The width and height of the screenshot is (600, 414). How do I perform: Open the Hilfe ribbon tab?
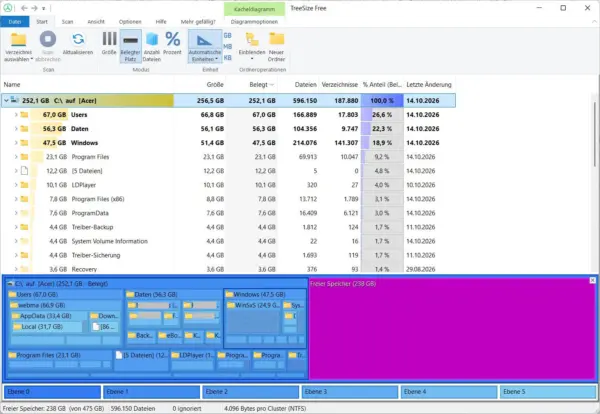[161, 22]
